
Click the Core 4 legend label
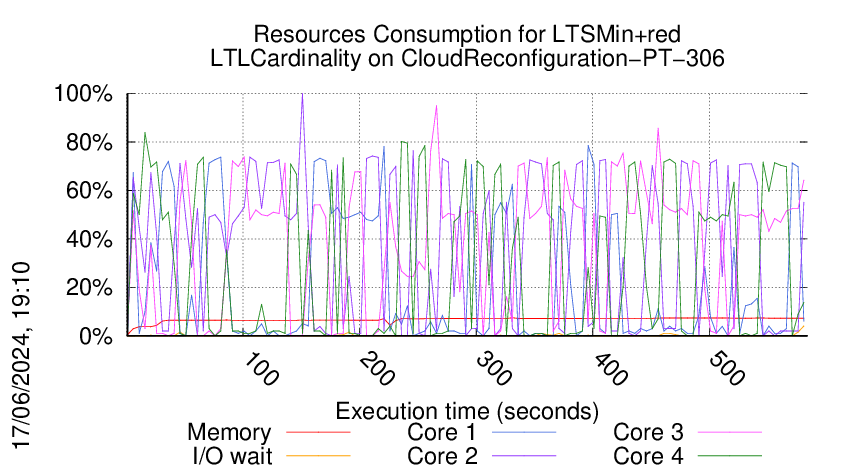pos(648,457)
